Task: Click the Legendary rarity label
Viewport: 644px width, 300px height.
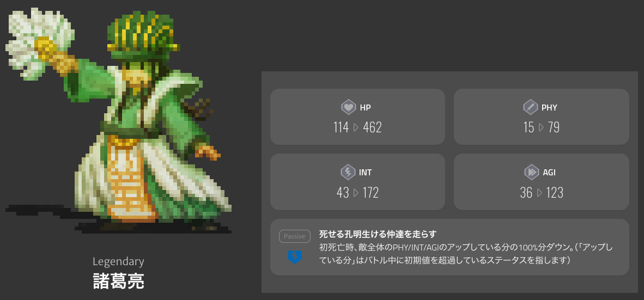Action: (x=118, y=261)
